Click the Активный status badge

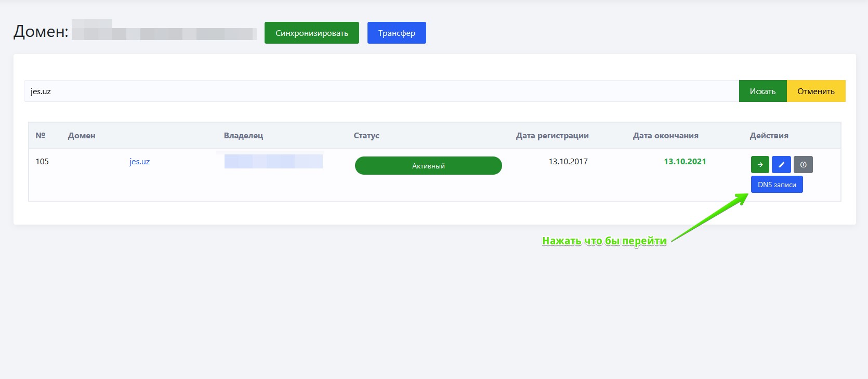(x=428, y=166)
